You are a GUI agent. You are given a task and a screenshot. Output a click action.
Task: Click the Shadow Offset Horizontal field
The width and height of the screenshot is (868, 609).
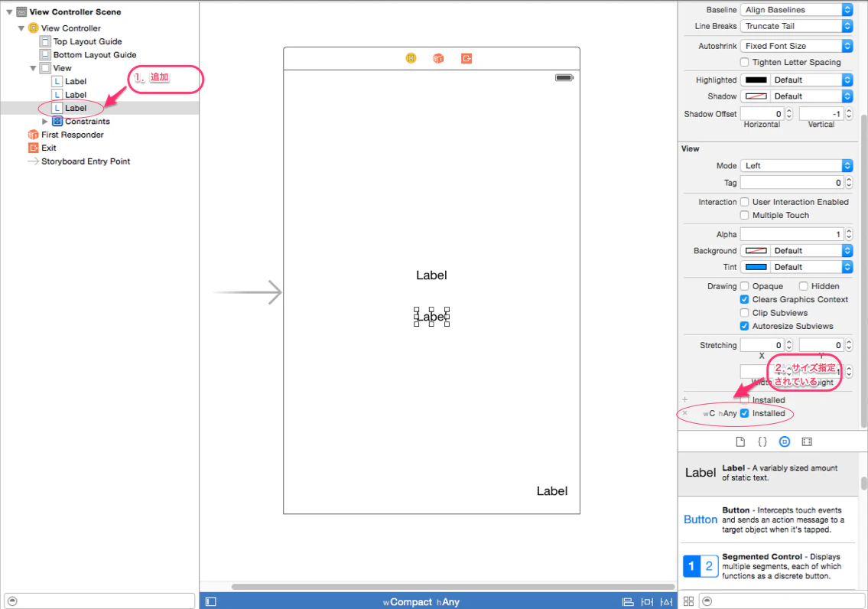click(762, 114)
